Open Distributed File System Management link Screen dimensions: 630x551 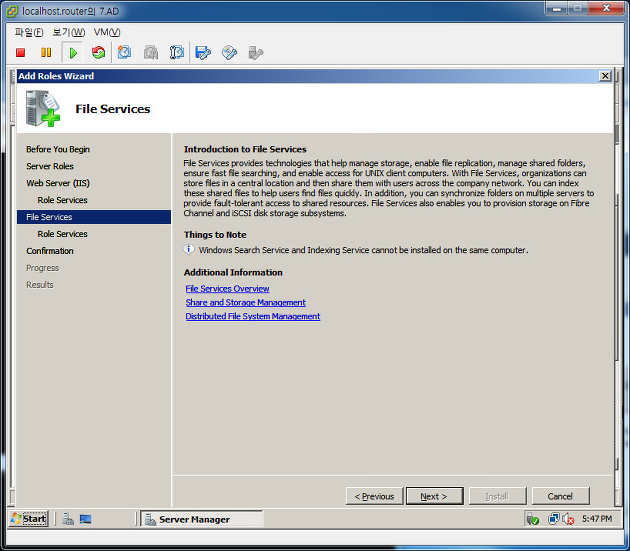(x=253, y=316)
